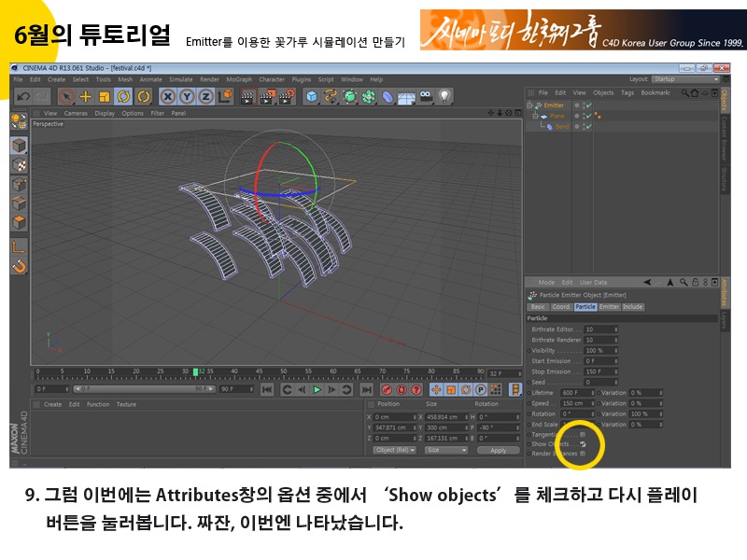Open Layout Startup dropdown

point(686,79)
